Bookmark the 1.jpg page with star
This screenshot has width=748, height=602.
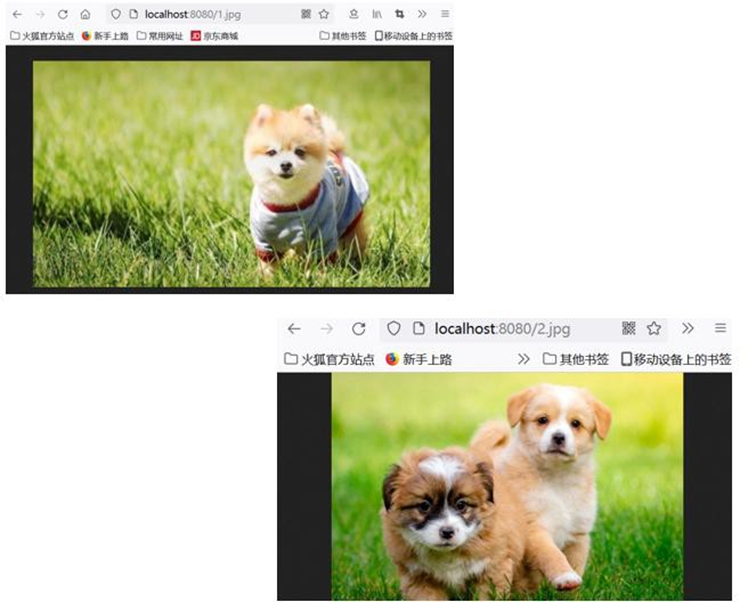click(324, 14)
